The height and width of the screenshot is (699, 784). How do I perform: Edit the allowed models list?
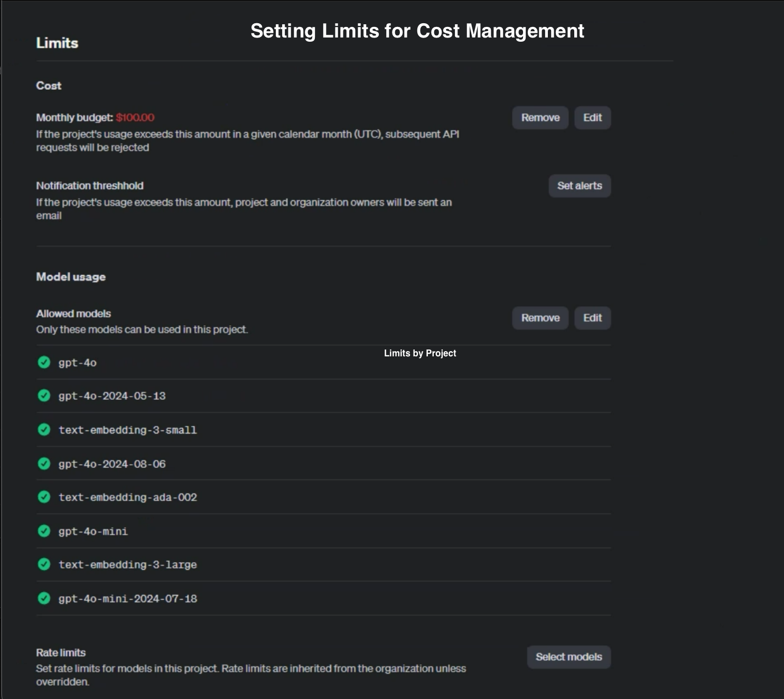point(592,318)
